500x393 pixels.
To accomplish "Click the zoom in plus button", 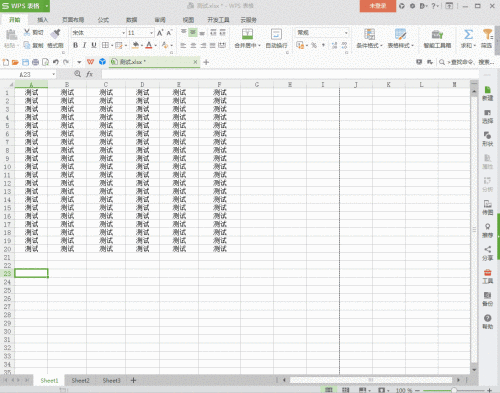I will coord(489,390).
